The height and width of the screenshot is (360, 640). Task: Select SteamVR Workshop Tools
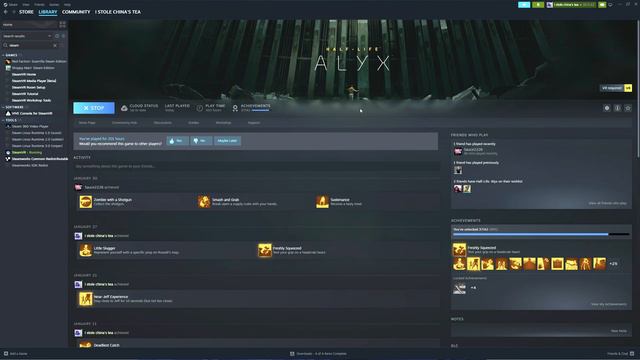(31, 100)
